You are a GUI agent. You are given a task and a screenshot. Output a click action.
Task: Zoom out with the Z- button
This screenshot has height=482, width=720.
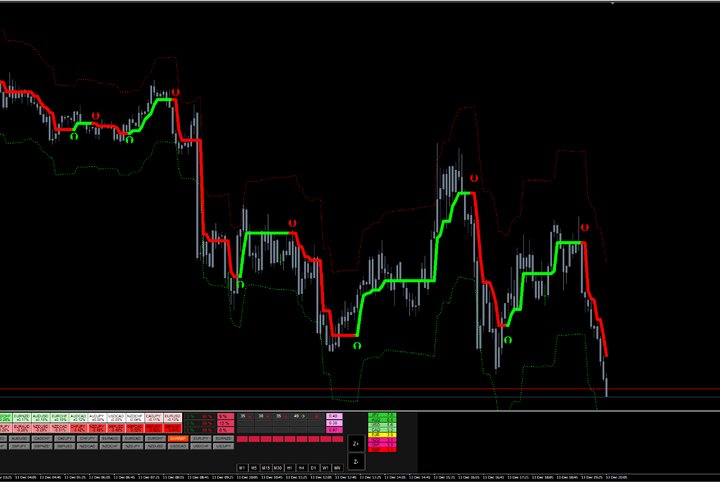pyautogui.click(x=356, y=461)
